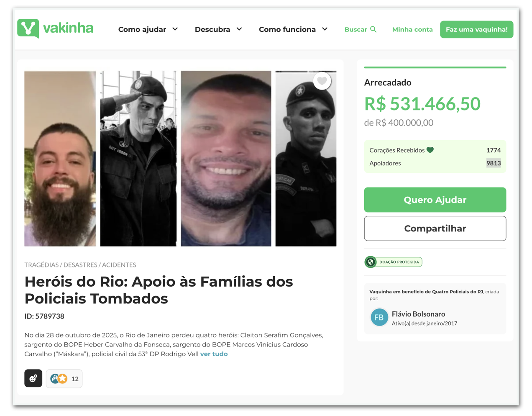Click the bearded man's photo thumbnail
The image size is (532, 416).
[x=60, y=159]
